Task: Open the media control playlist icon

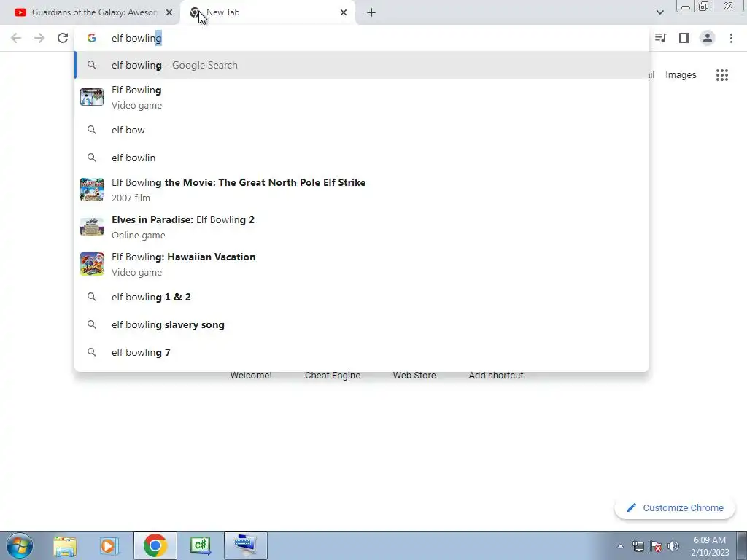Action: (x=661, y=38)
